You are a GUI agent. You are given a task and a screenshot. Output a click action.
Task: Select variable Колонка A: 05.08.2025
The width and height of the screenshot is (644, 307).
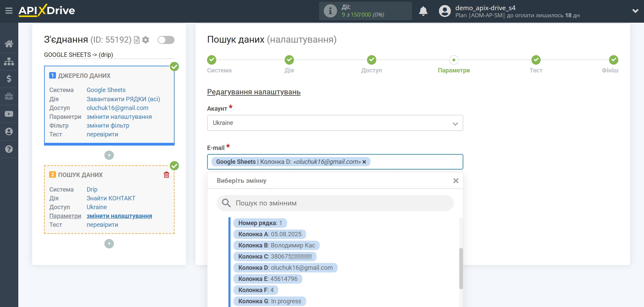270,234
